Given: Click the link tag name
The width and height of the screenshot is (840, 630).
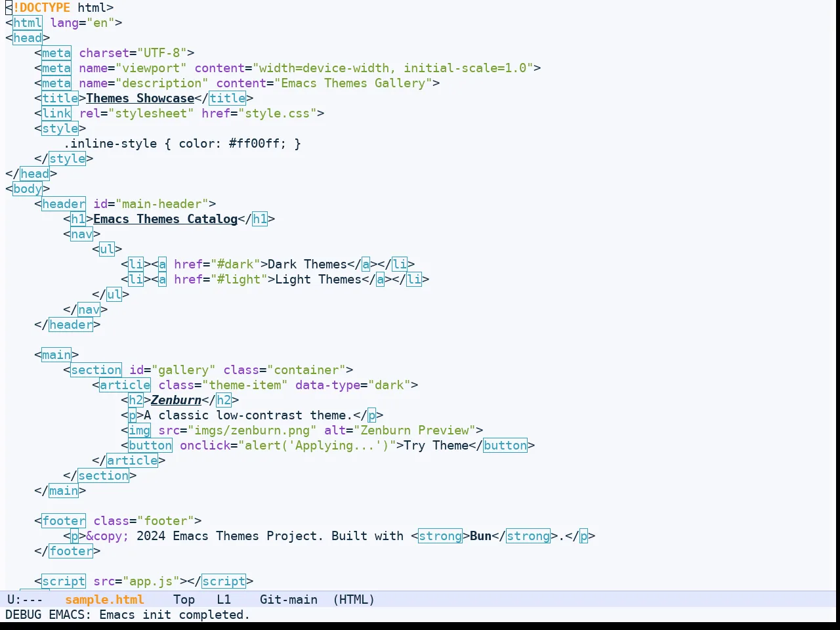Looking at the screenshot, I should (x=56, y=114).
